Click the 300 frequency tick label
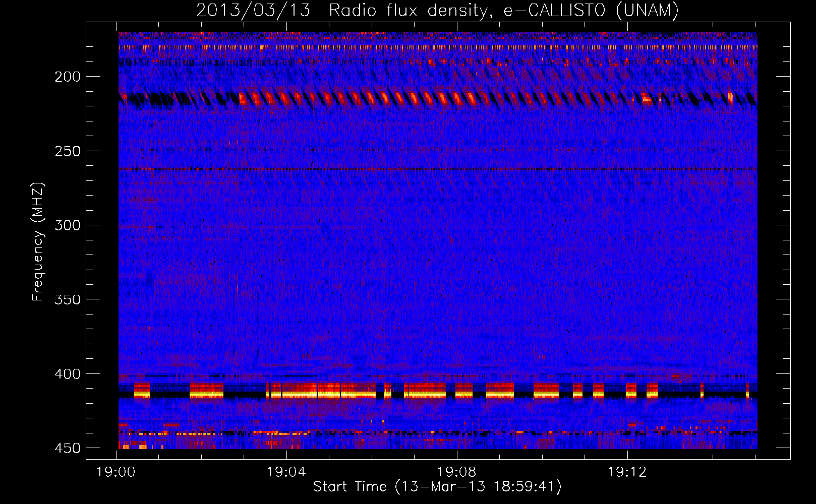This screenshot has height=504, width=816. tap(68, 225)
